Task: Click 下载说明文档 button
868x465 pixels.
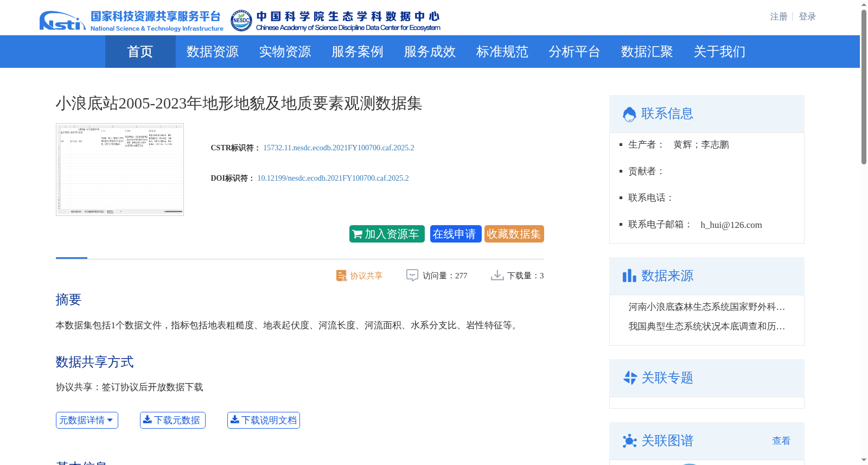Action: tap(264, 420)
